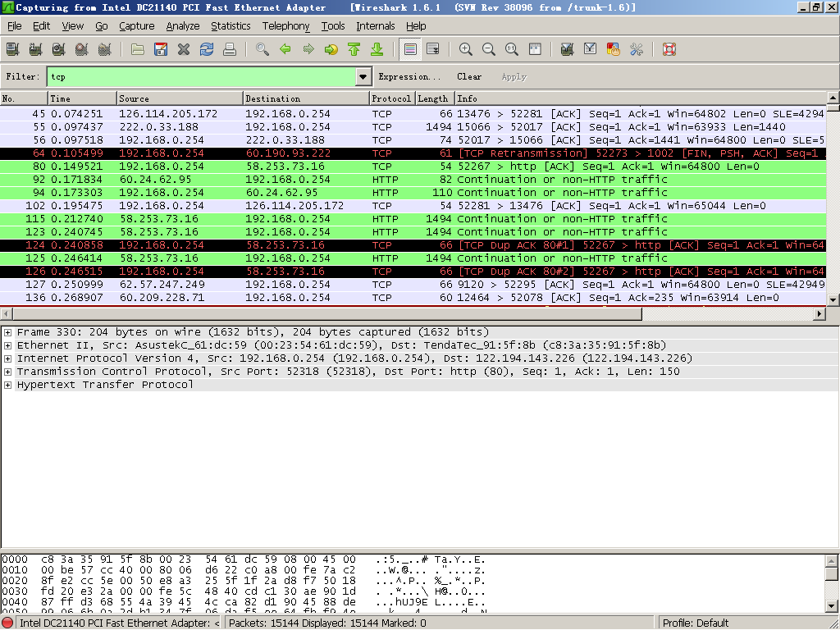
Task: Open help lifebuoy icon
Action: point(669,49)
